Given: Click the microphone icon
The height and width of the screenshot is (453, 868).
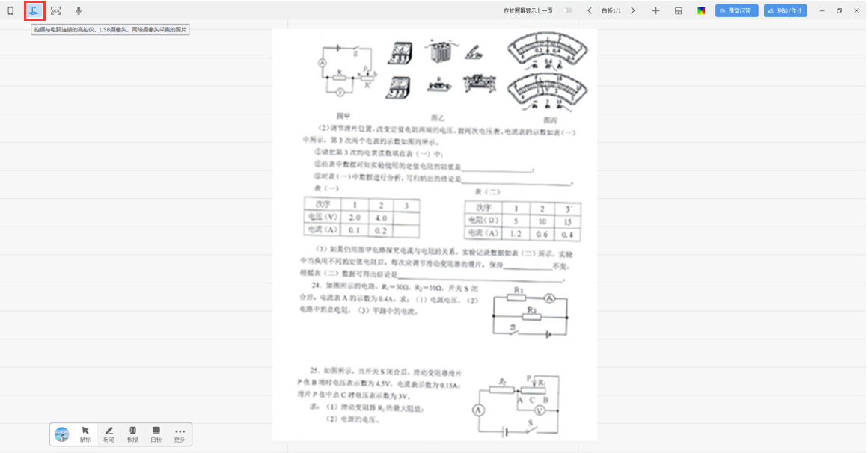Looking at the screenshot, I should 79,11.
